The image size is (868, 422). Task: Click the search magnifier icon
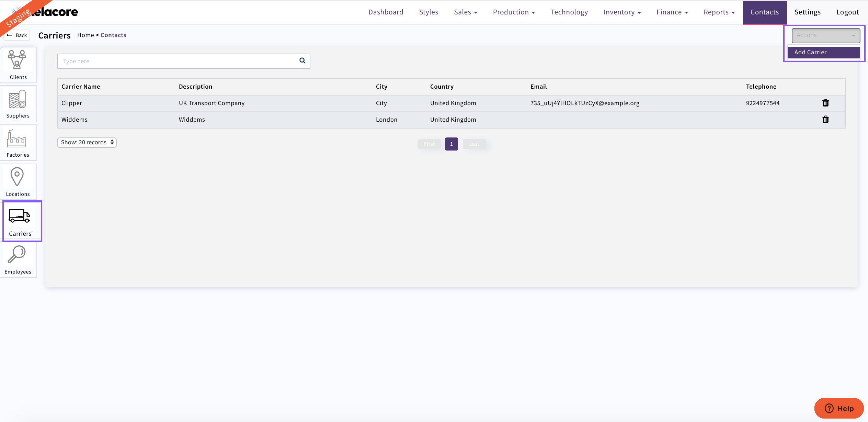[302, 61]
